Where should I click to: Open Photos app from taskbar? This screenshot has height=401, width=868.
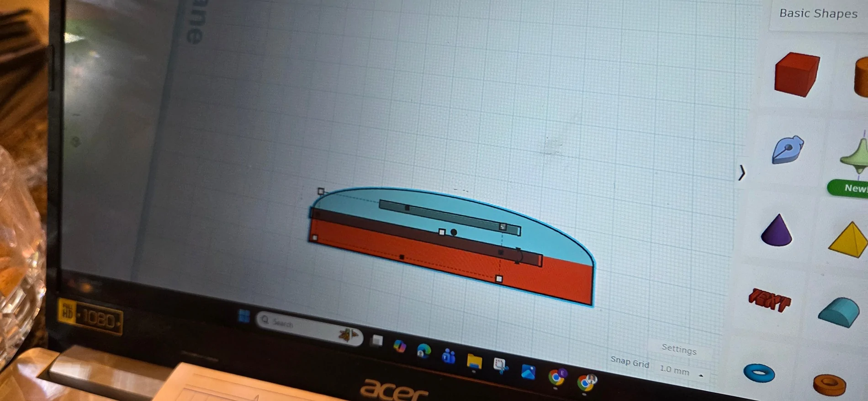coord(528,372)
